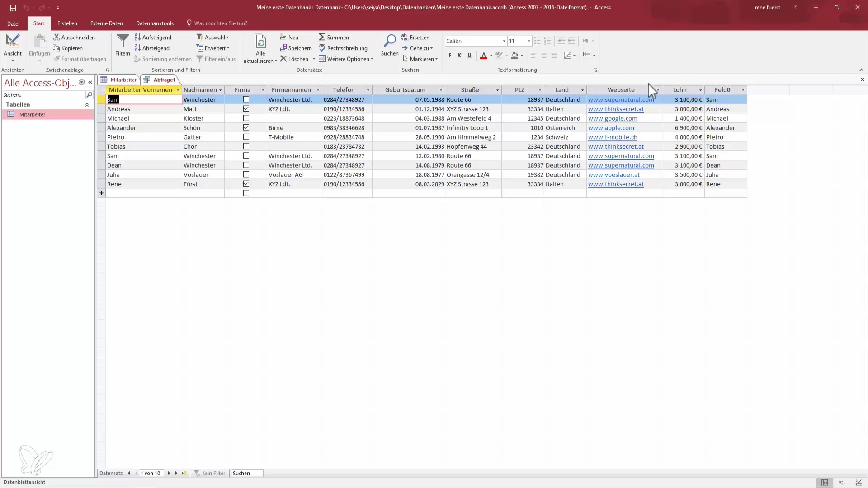Image resolution: width=868 pixels, height=488 pixels.
Task: Click the Rechtschreibung spell check icon
Action: click(322, 48)
